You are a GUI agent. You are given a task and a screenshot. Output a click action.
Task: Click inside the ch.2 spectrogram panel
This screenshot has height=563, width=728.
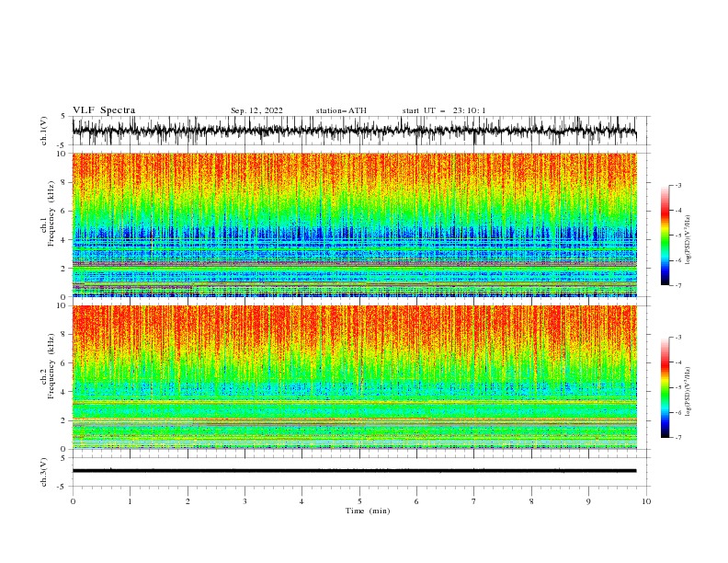355,377
